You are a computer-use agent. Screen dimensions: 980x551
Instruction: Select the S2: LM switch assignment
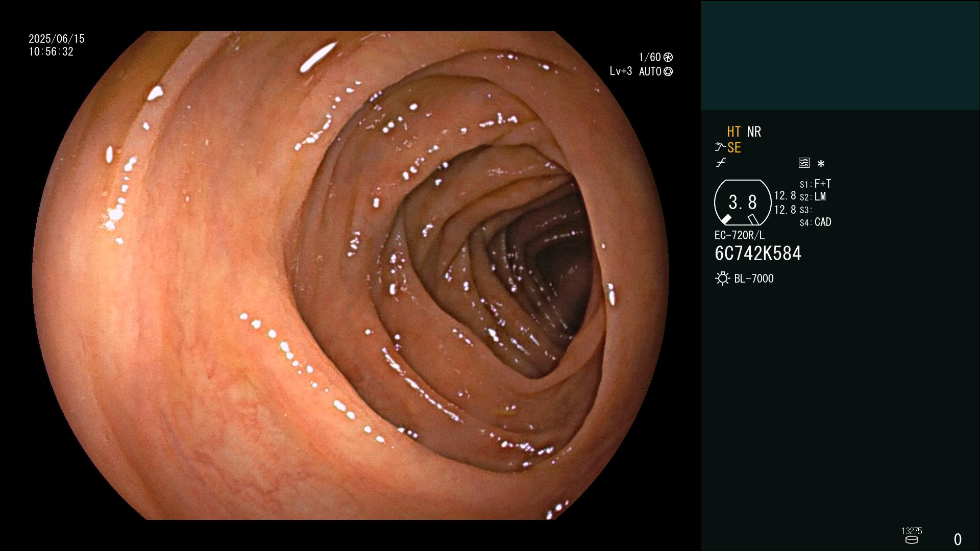point(813,197)
